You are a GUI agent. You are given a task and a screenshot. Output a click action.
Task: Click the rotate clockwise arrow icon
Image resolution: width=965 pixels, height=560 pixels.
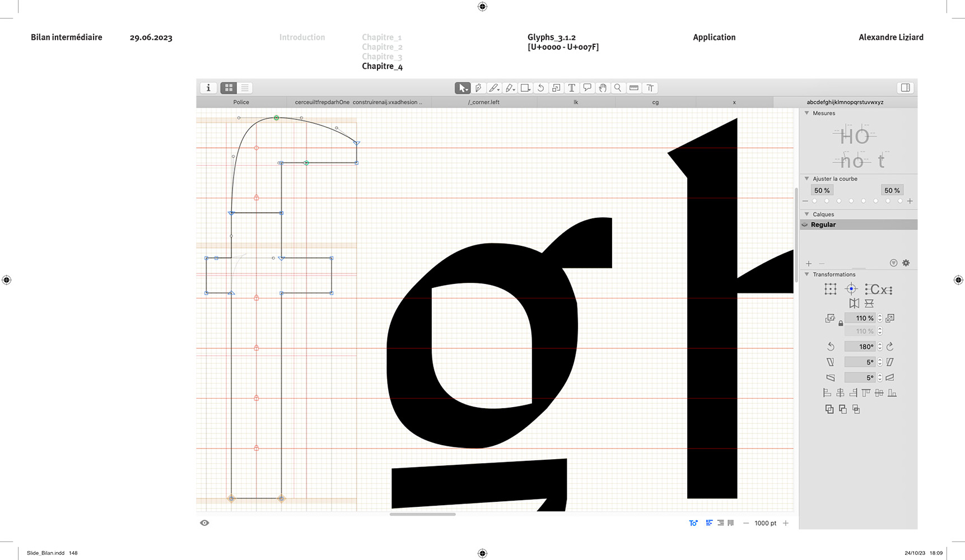point(890,347)
